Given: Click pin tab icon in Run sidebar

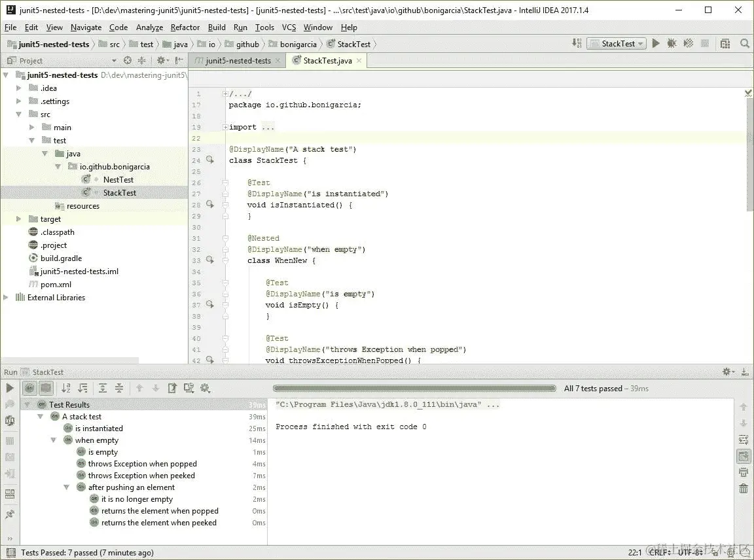Looking at the screenshot, I should (10, 514).
